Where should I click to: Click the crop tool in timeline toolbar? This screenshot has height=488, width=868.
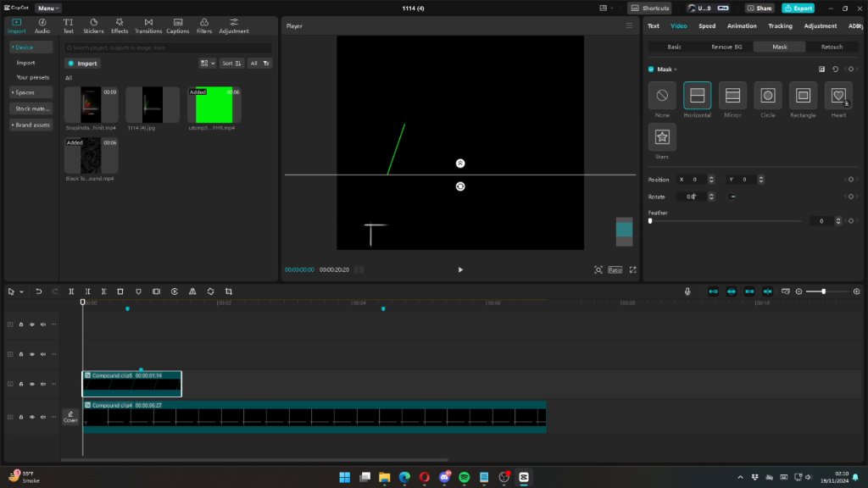[229, 291]
